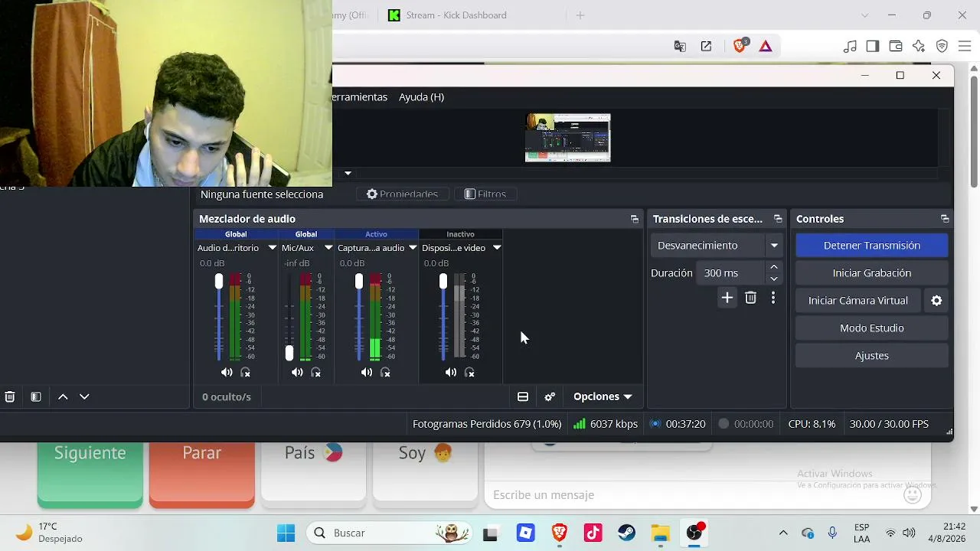This screenshot has width=980, height=551.
Task: Toggle monitoring headphone icon for Mic/Aux
Action: (316, 373)
